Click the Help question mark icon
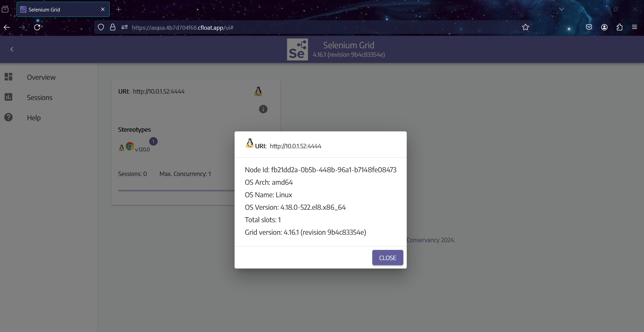The height and width of the screenshot is (332, 644). pyautogui.click(x=8, y=117)
